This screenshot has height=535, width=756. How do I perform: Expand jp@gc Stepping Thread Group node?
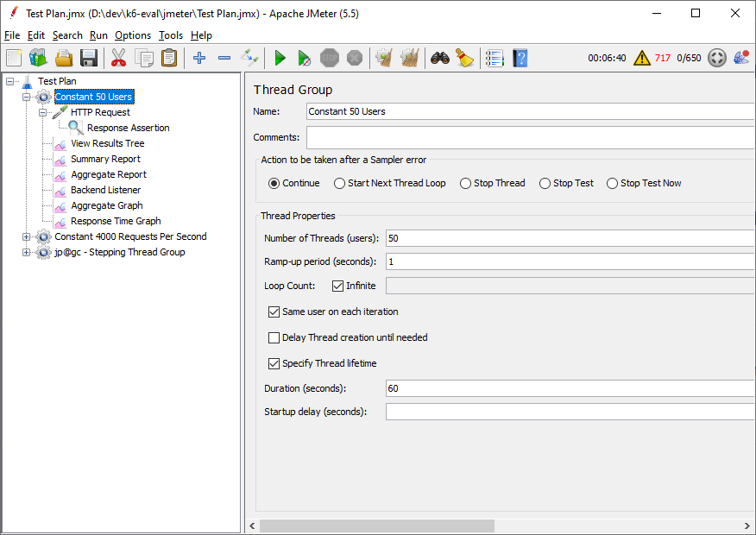[27, 253]
